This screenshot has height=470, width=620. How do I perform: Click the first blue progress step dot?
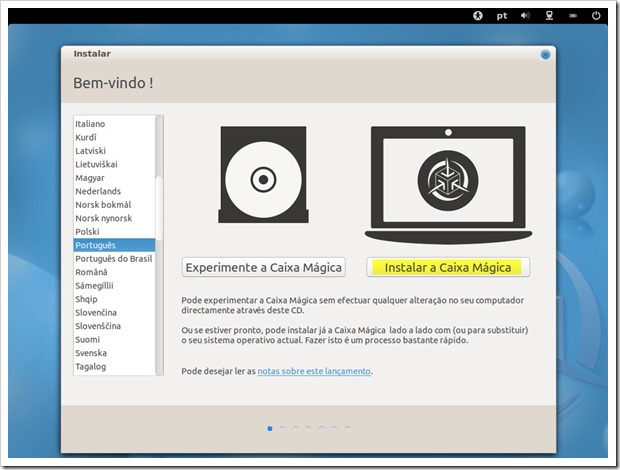(x=270, y=428)
